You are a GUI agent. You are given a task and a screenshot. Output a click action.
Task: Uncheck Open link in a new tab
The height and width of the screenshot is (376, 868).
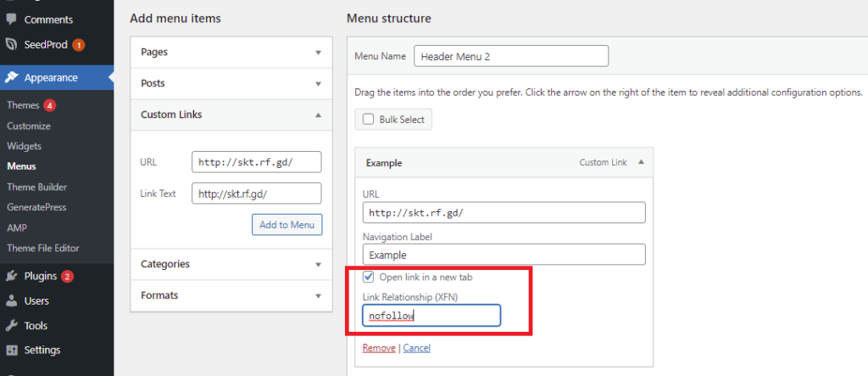tap(368, 277)
